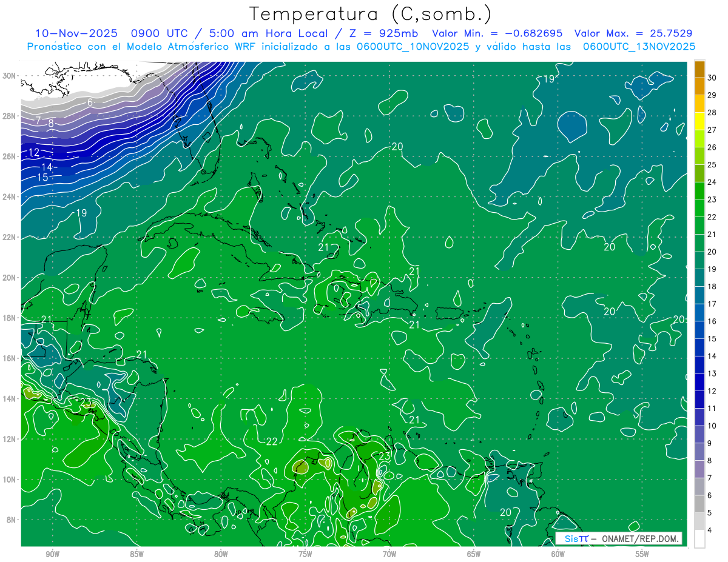Click the white contour label '15' on map
Screen dimensions: 728x562
(42, 177)
